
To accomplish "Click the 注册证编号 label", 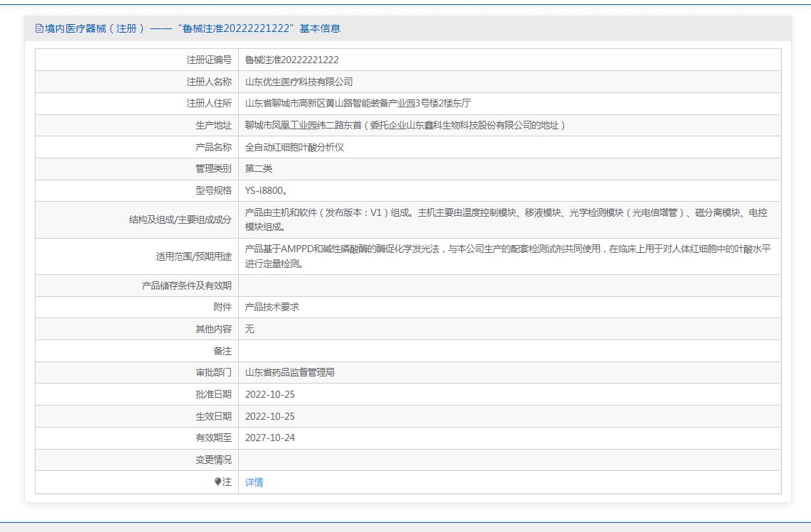I will pyautogui.click(x=209, y=60).
